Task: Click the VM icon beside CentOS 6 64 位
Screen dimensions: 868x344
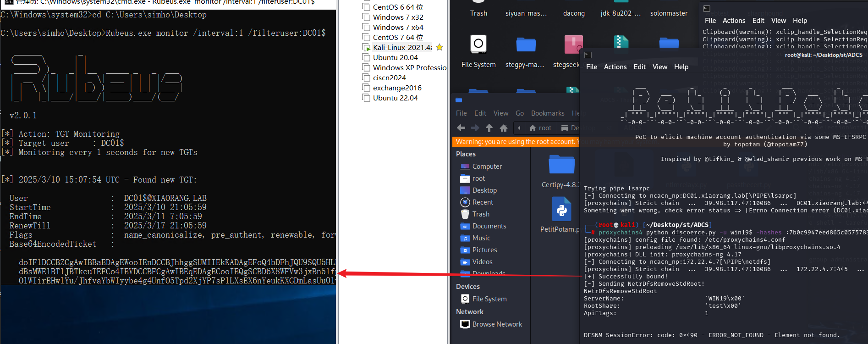Action: coord(366,7)
